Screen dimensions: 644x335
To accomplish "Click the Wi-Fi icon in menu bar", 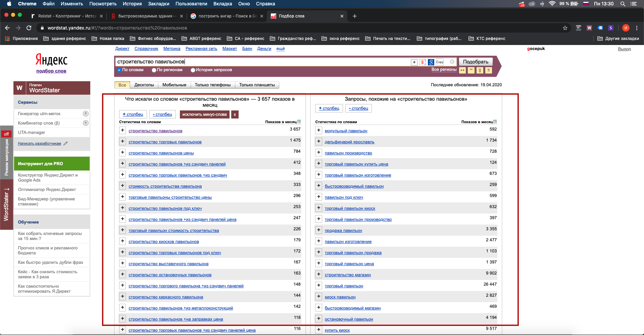I will [552, 4].
